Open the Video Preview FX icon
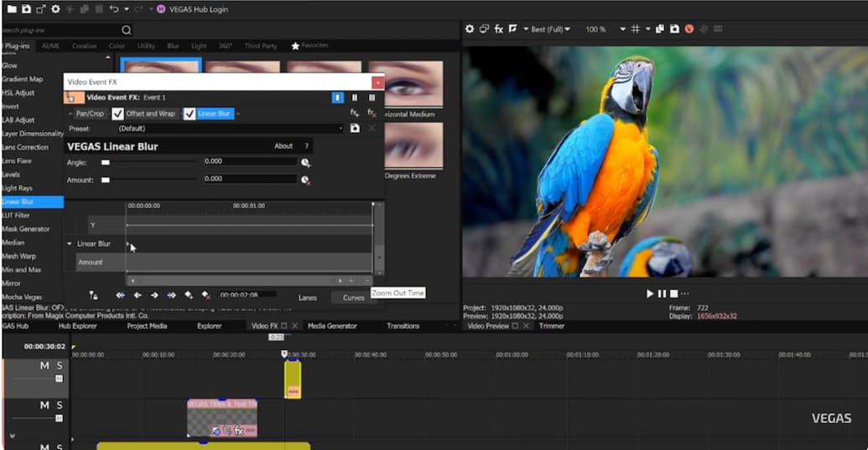Viewport: 868px width, 450px height. [x=498, y=29]
